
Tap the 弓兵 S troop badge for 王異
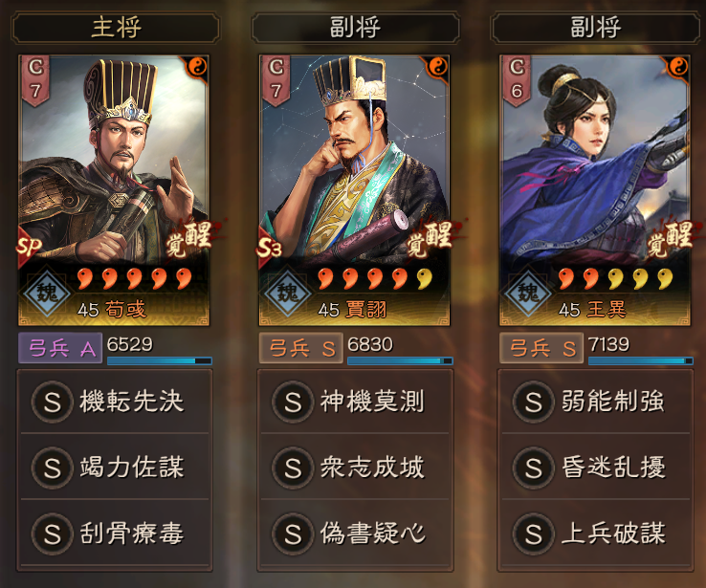point(541,348)
